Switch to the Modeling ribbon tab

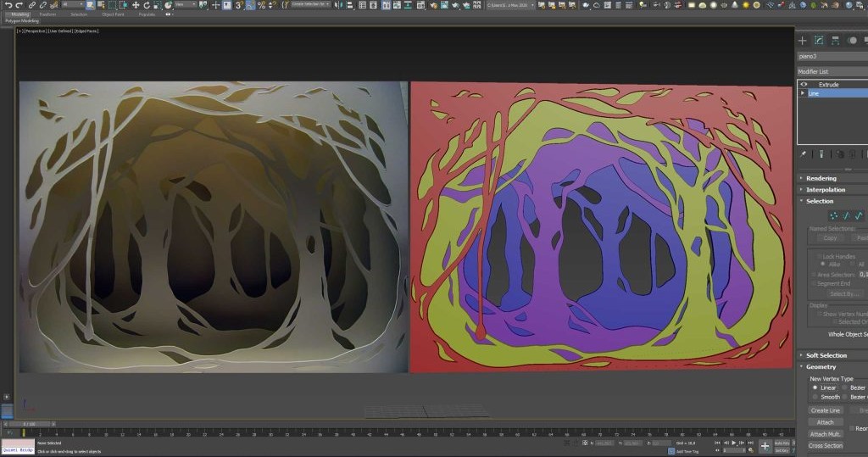[x=20, y=14]
